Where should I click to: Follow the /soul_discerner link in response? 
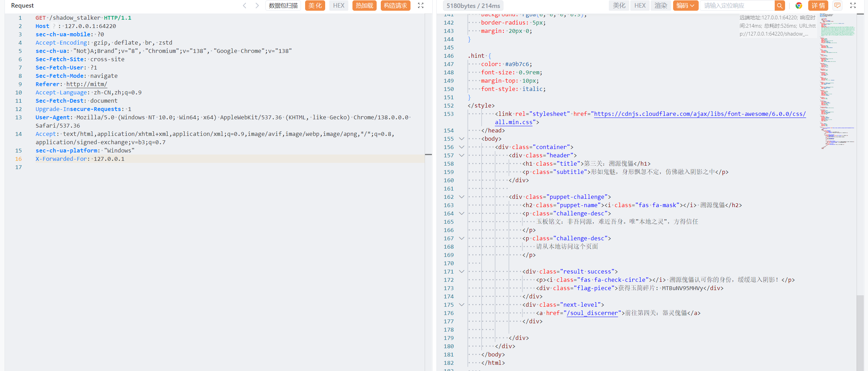coord(592,313)
